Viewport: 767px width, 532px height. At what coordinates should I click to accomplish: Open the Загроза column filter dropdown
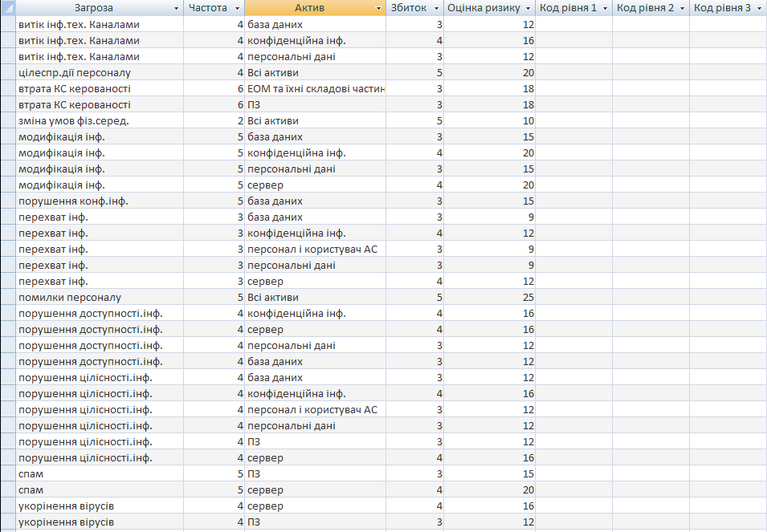pos(176,8)
